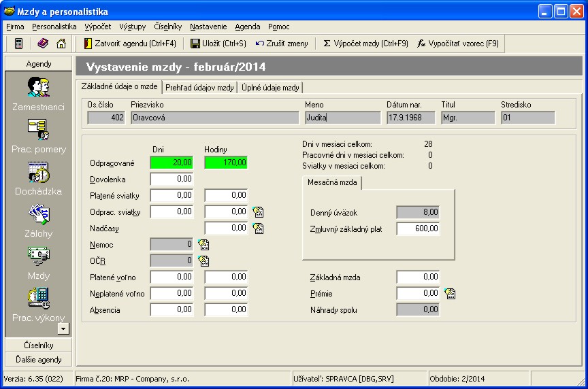Screen dimensions: 588x389
Task: Open the Zamestnanci agenda icon
Action: click(38, 88)
